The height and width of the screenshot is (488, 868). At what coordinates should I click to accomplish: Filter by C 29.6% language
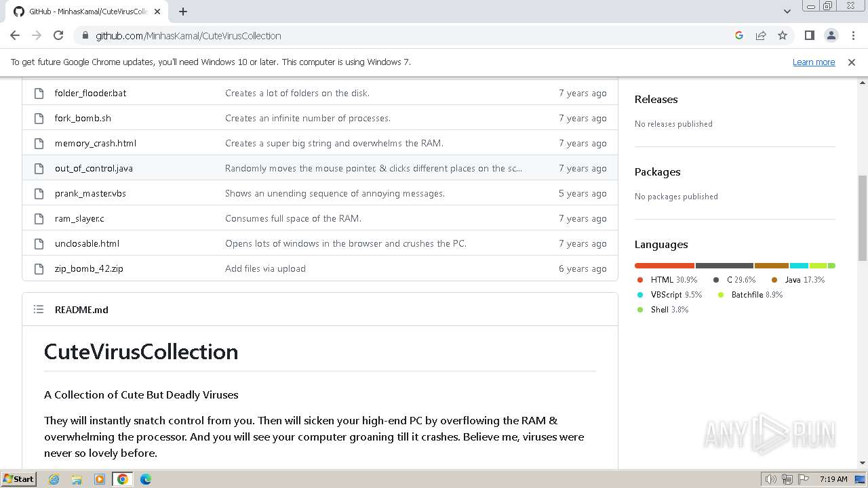[734, 280]
